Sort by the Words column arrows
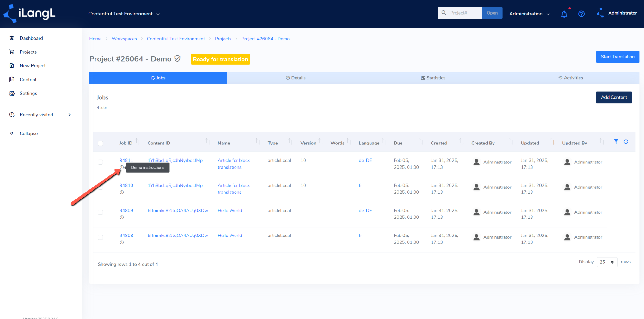Viewport: 644px width, 319px height. pos(349,141)
